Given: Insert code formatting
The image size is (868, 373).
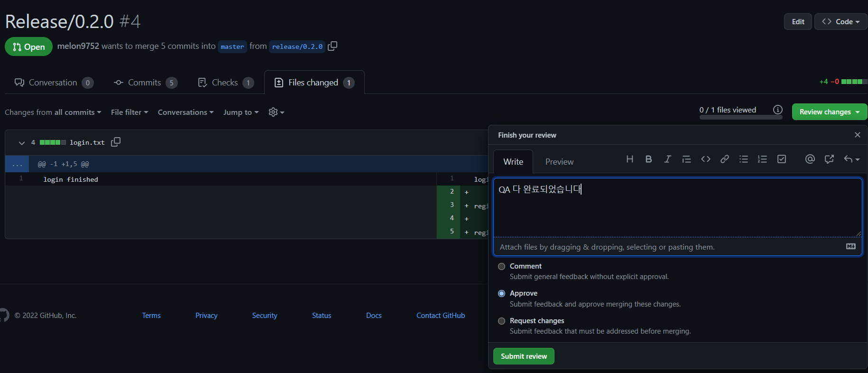Looking at the screenshot, I should tap(706, 159).
